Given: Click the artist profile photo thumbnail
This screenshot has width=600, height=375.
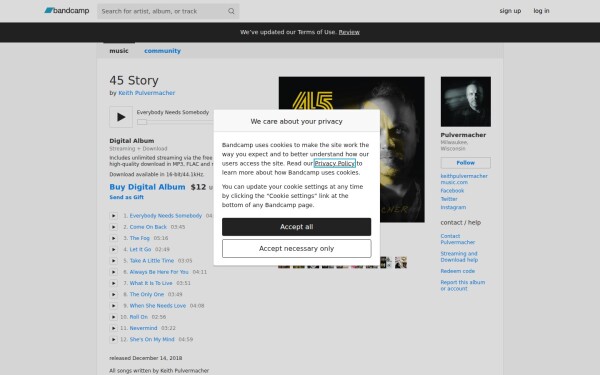Looking at the screenshot, I should [466, 101].
